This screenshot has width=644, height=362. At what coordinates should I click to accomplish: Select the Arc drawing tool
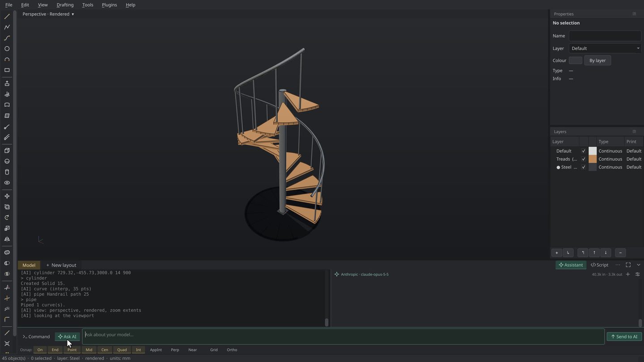pos(7,59)
